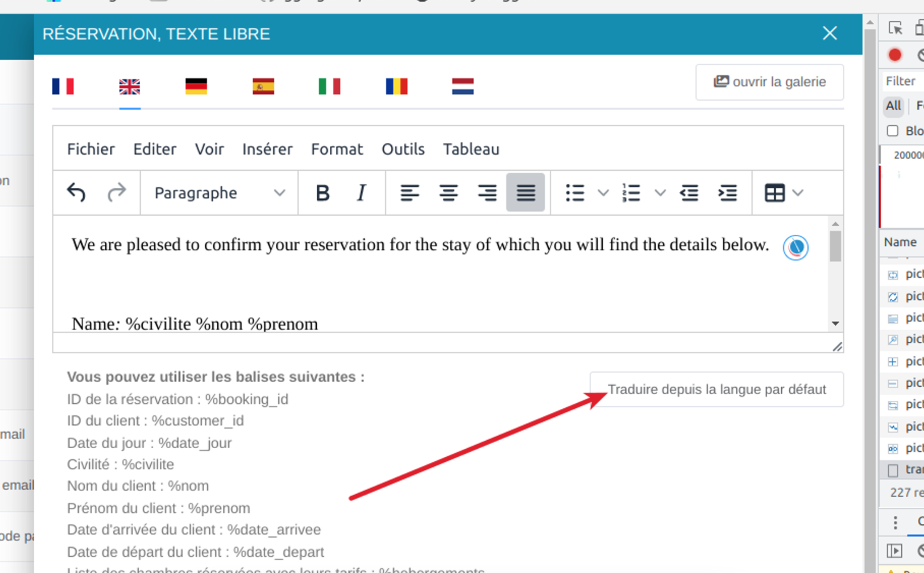Viewport: 924px width, 573px height.
Task: Select the French flag language tab
Action: click(x=63, y=86)
